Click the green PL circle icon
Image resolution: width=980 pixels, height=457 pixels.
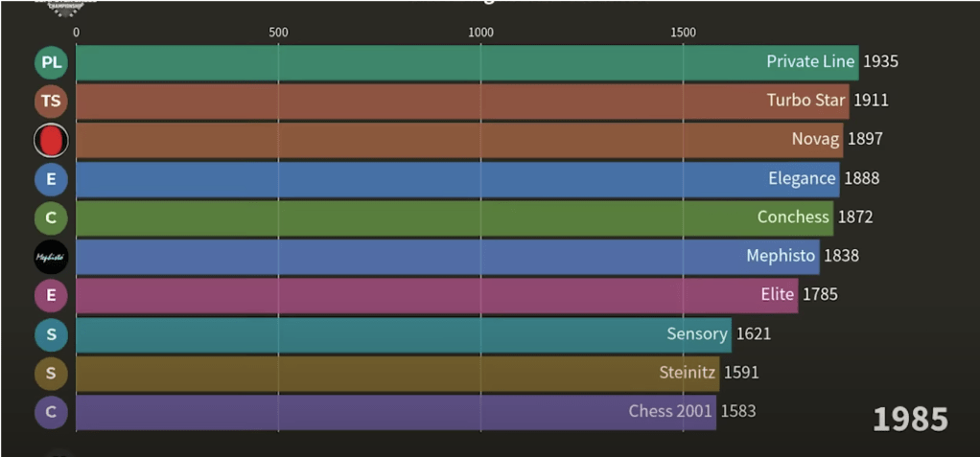tap(51, 63)
